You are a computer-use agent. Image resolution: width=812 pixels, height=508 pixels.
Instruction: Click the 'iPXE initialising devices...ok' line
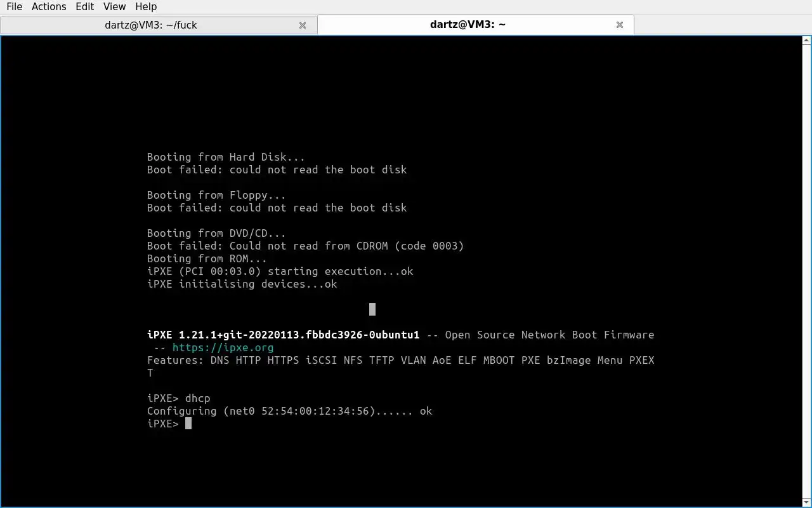point(242,284)
